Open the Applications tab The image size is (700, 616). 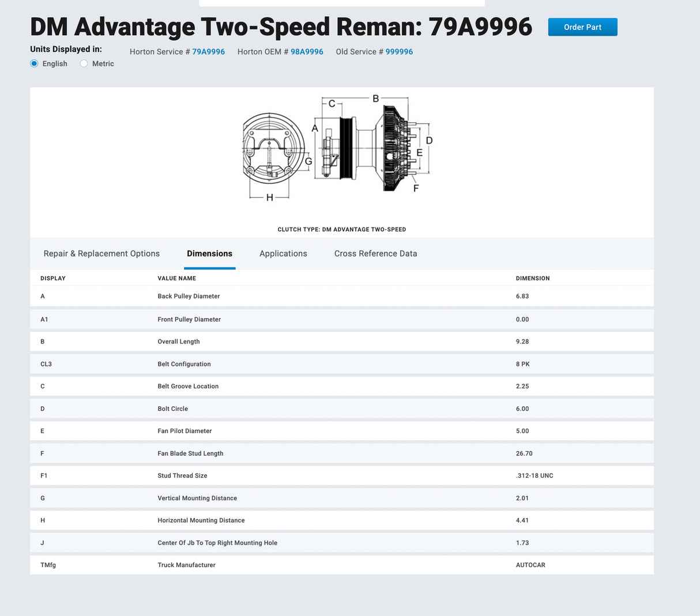[x=283, y=254]
